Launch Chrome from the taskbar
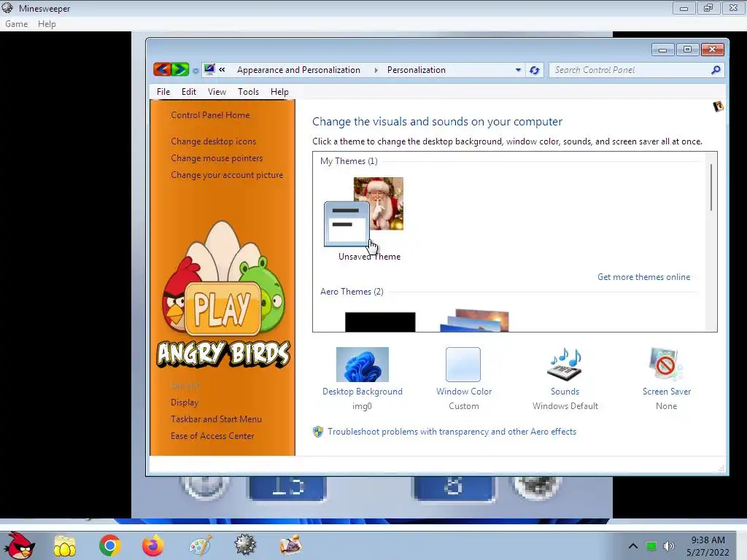The height and width of the screenshot is (560, 747). [109, 545]
